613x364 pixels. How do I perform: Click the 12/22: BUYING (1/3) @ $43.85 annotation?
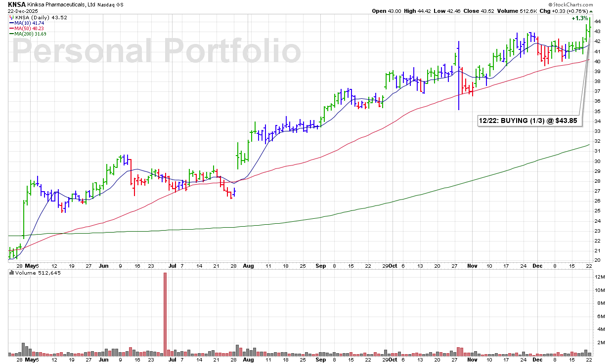click(528, 120)
